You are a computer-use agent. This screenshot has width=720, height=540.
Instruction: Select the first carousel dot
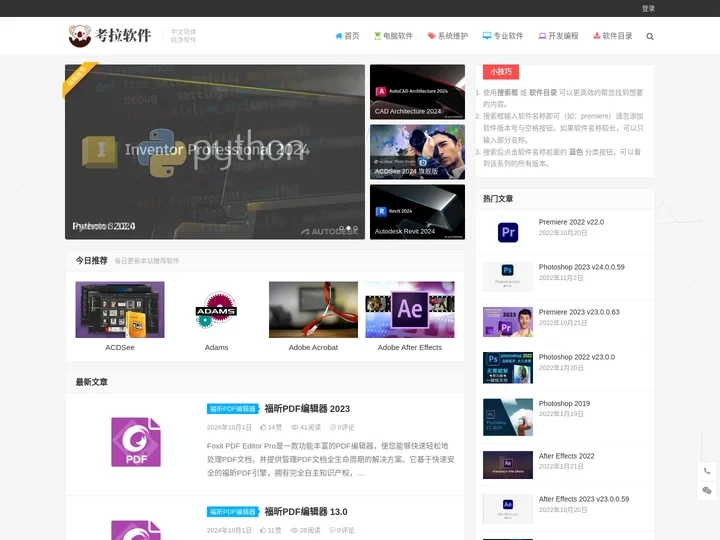point(341,228)
